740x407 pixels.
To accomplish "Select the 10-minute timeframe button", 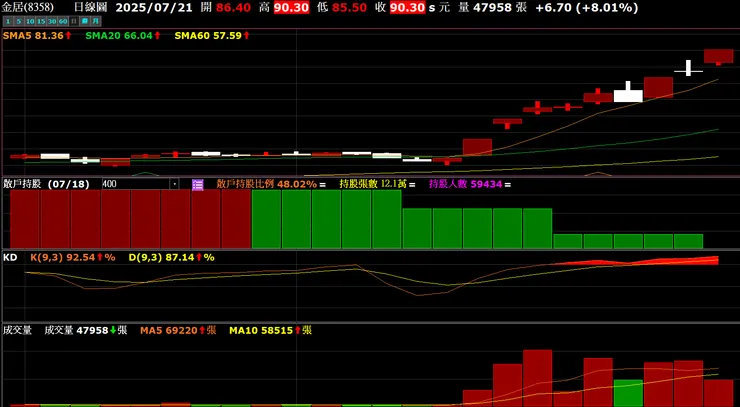I will pyautogui.click(x=30, y=21).
